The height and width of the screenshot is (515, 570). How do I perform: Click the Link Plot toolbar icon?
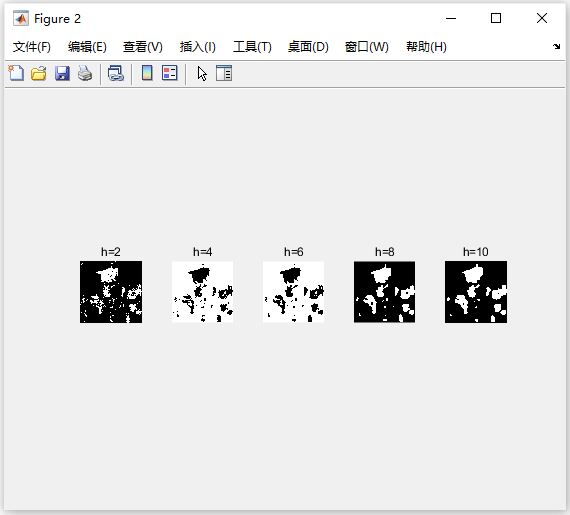[116, 73]
